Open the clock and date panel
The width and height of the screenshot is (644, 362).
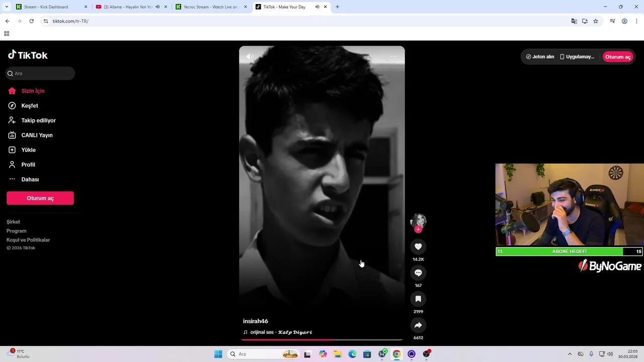pyautogui.click(x=629, y=354)
